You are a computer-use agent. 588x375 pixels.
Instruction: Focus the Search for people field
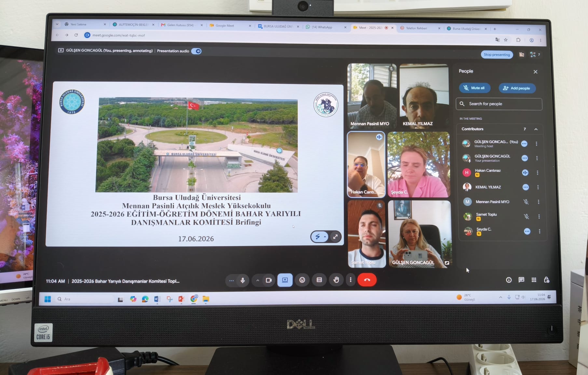point(499,104)
